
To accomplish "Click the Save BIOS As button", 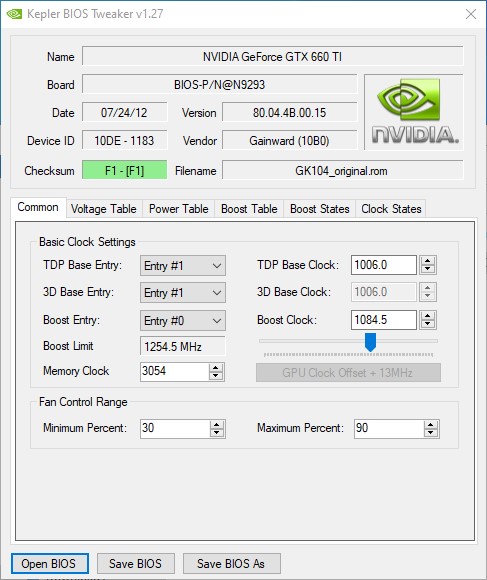I will point(231,563).
